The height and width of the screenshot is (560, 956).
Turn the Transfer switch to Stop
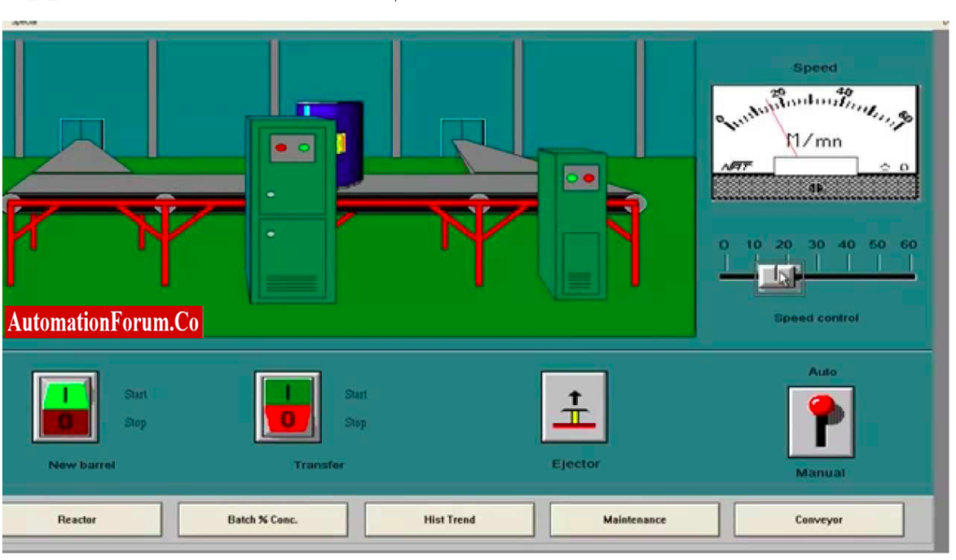[x=288, y=419]
